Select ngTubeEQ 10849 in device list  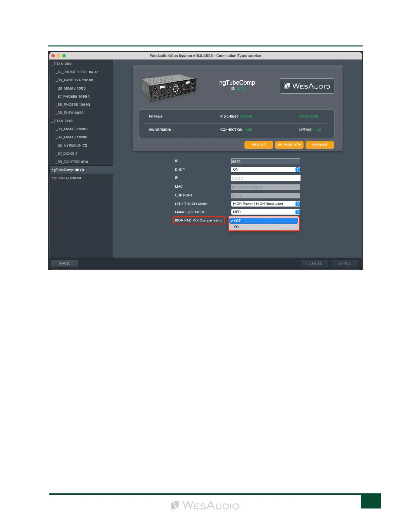click(x=66, y=178)
